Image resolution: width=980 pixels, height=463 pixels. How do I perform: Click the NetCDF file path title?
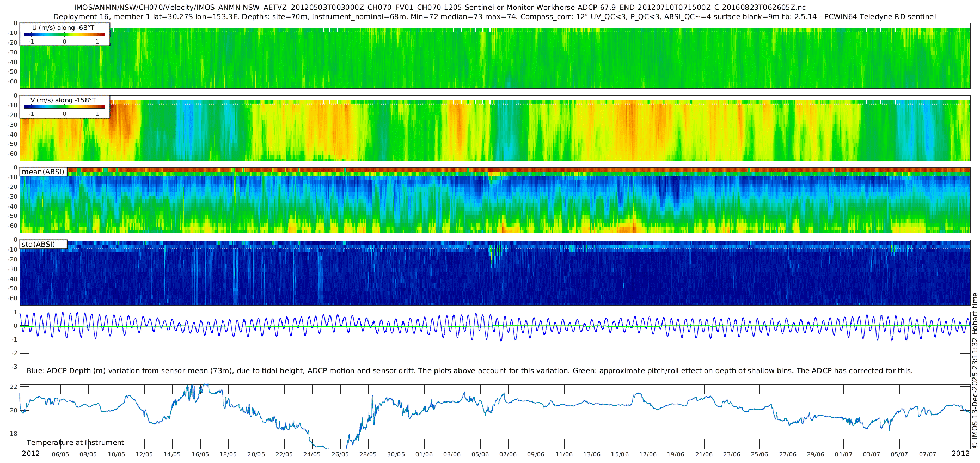pos(440,8)
